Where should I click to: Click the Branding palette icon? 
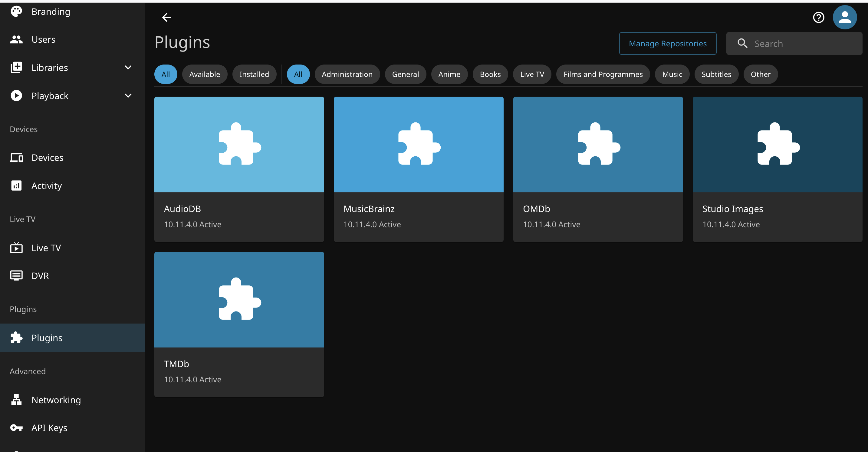click(x=16, y=12)
